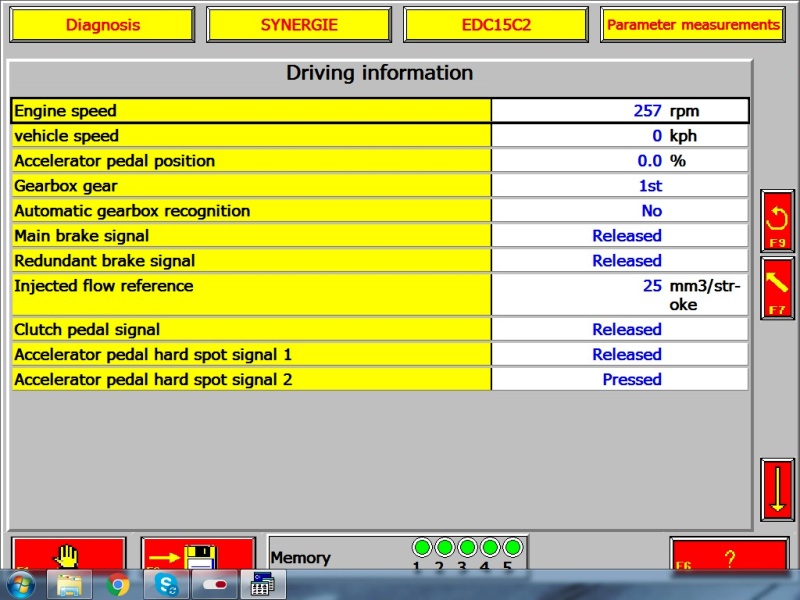Select the Accelerator pedal position row
This screenshot has width=800, height=600.
(380, 161)
